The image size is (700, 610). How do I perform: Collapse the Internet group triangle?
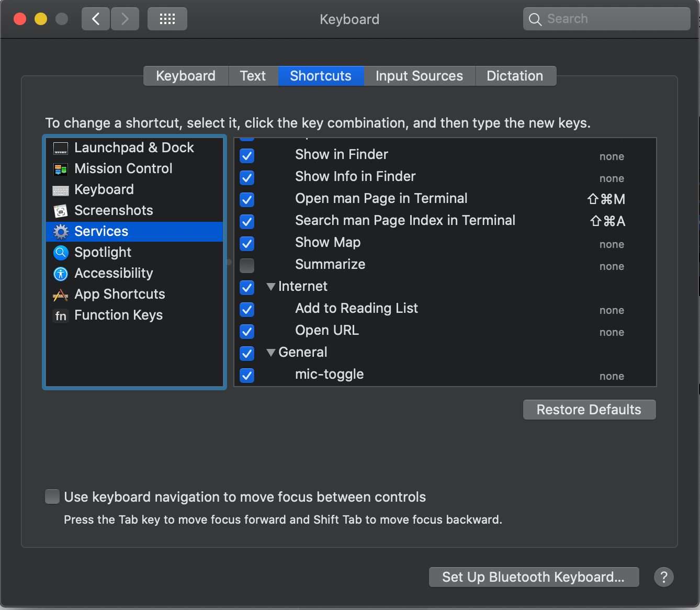point(270,287)
